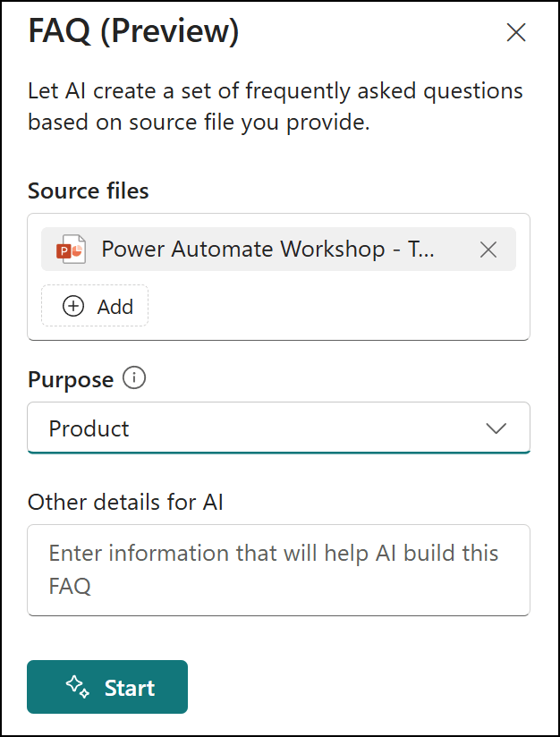Click the circled i next to Purpose
Image resolution: width=560 pixels, height=737 pixels.
pyautogui.click(x=132, y=378)
